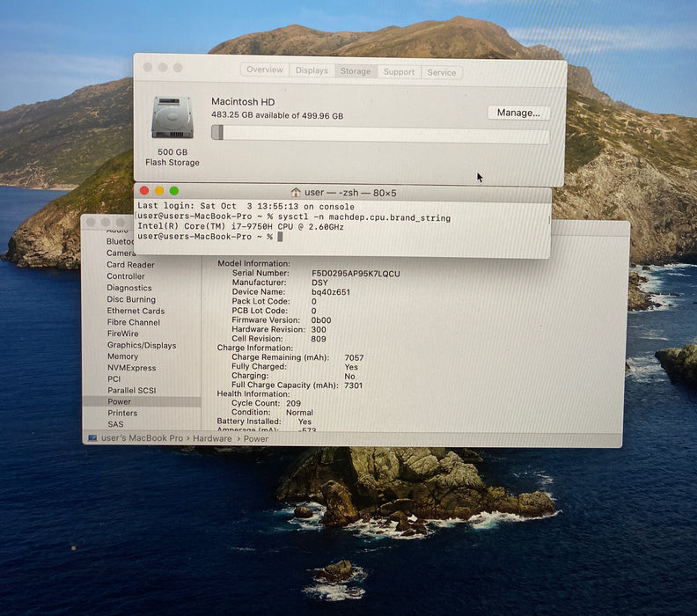Select Ethernet Cards in the sidebar
Viewport: 697px width, 616px height.
click(x=136, y=311)
